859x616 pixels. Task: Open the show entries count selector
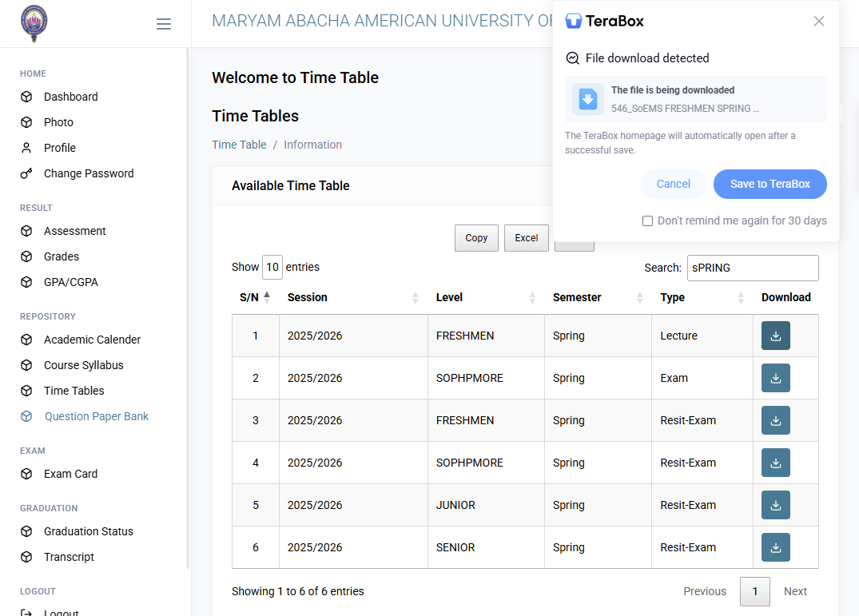pyautogui.click(x=272, y=267)
